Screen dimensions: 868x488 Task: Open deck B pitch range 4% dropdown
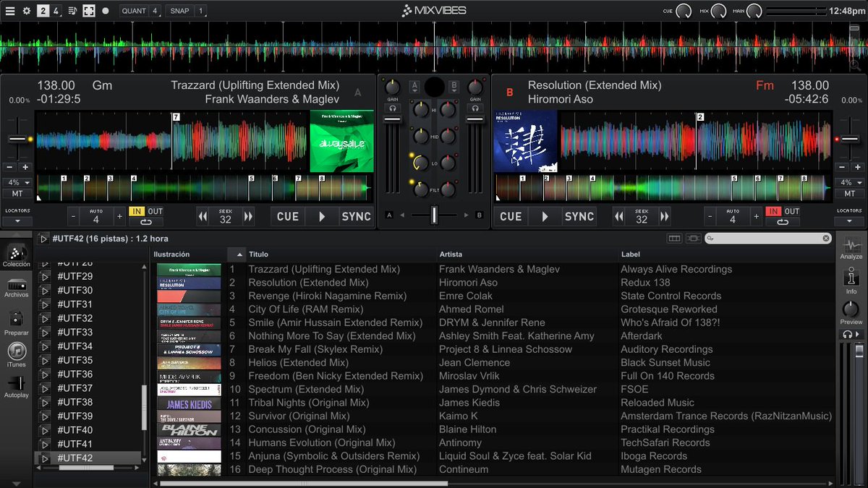click(849, 183)
